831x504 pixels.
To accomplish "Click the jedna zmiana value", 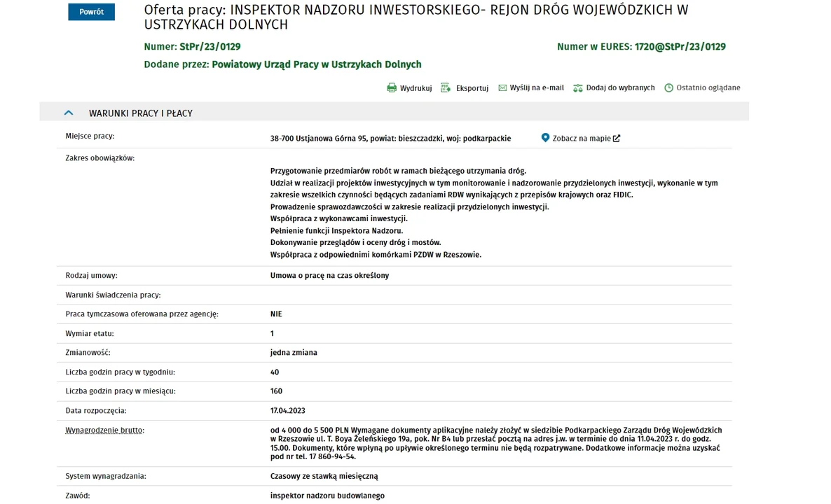I will (x=294, y=353).
